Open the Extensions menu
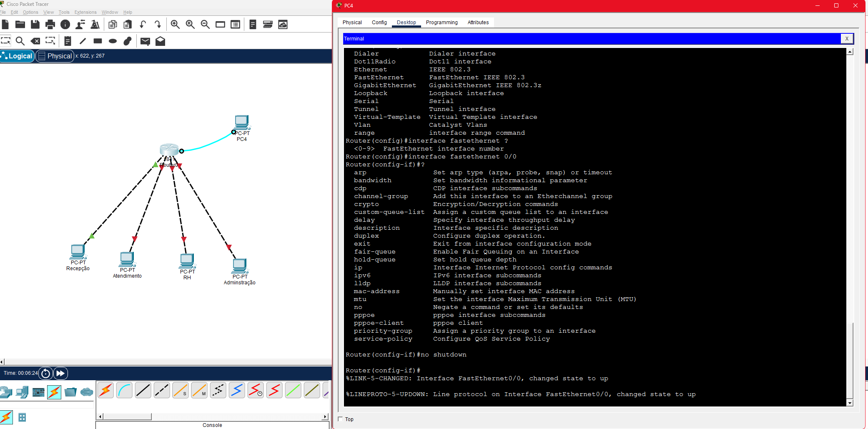868x429 pixels. [85, 12]
